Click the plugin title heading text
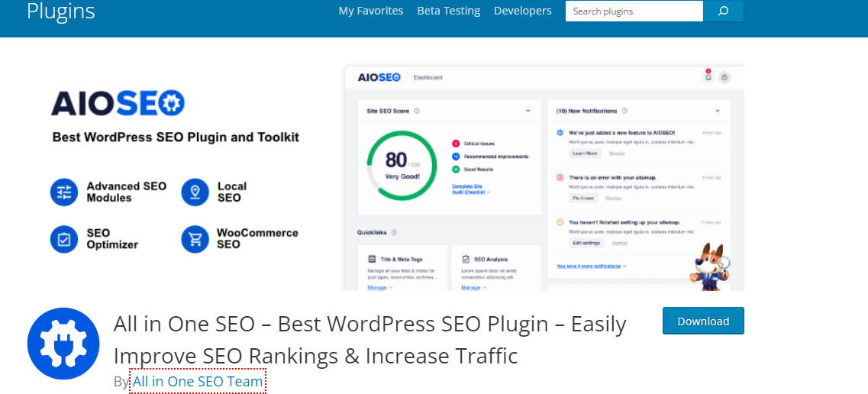The height and width of the screenshot is (394, 868). 369,339
